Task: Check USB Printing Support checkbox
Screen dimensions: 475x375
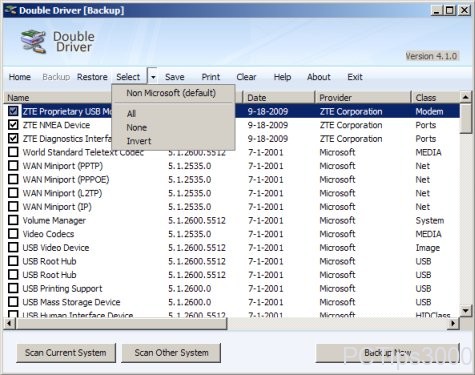Action: pyautogui.click(x=13, y=288)
